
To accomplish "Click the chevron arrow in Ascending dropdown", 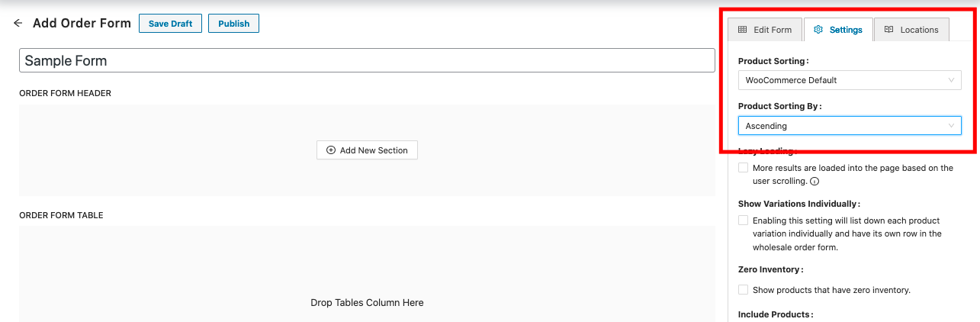I will click(x=951, y=126).
